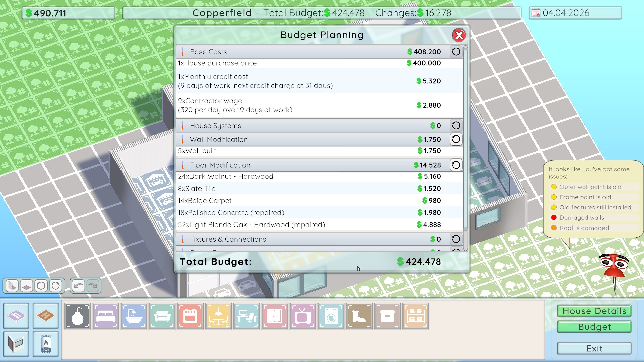Screen dimensions: 644x362
Task: Select the orange floor pattern tool
Action: (46, 315)
